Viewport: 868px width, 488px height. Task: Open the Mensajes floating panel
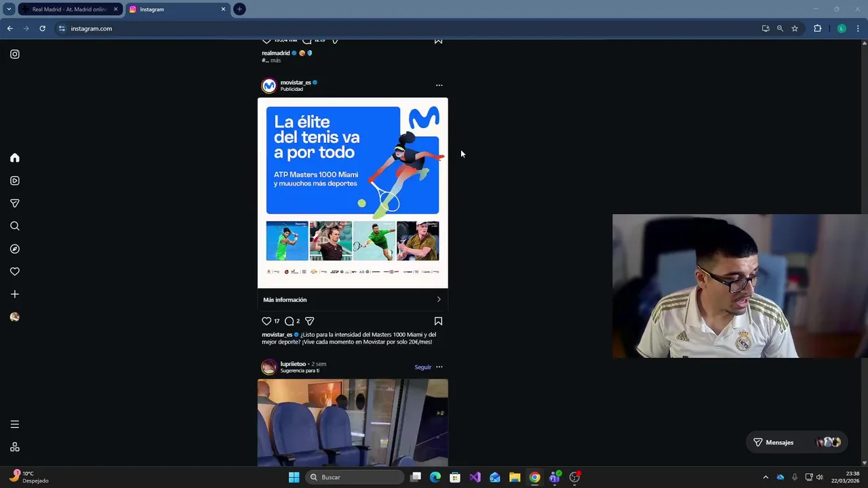(796, 442)
